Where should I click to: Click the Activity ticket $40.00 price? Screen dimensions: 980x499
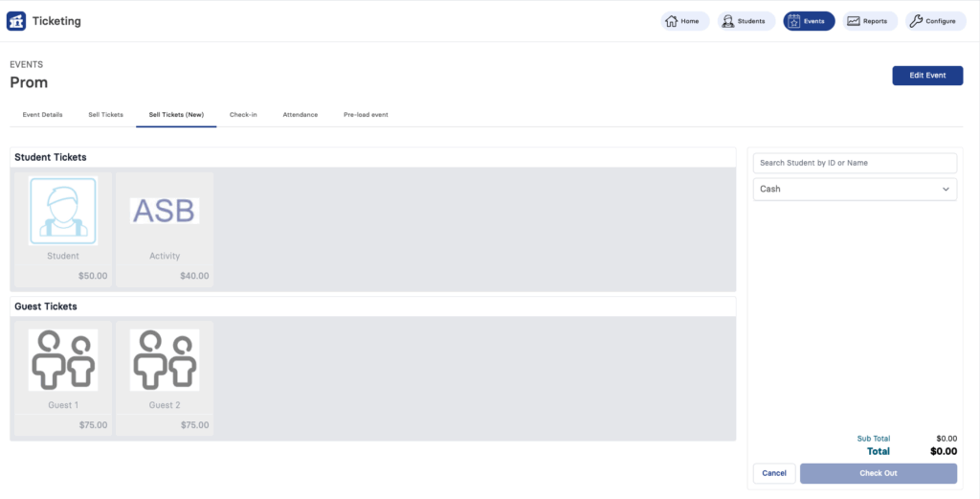tap(194, 276)
